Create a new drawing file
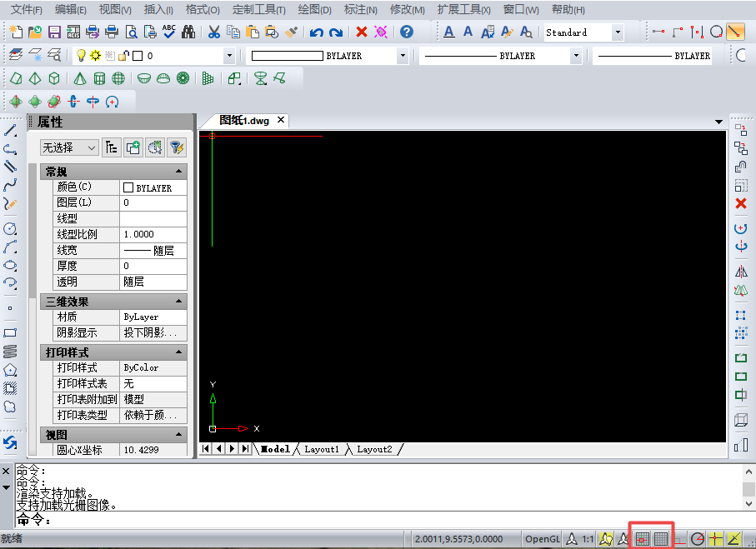 16,32
